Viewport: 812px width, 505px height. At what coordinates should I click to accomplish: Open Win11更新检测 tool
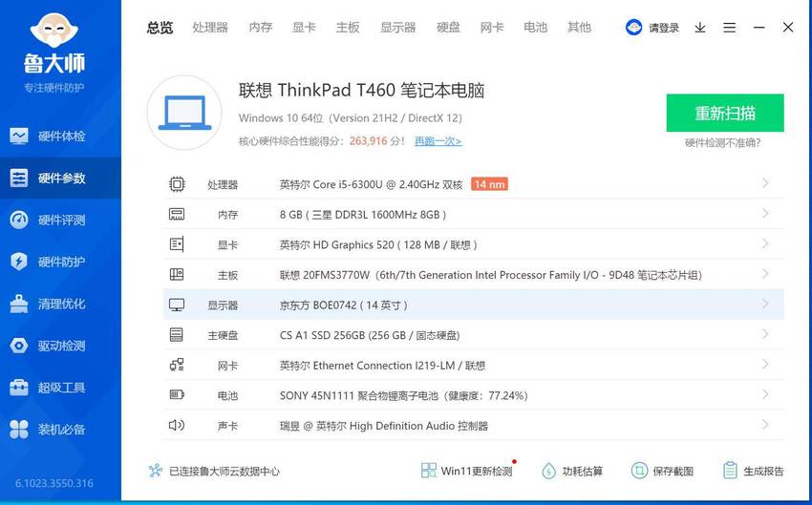point(466,471)
